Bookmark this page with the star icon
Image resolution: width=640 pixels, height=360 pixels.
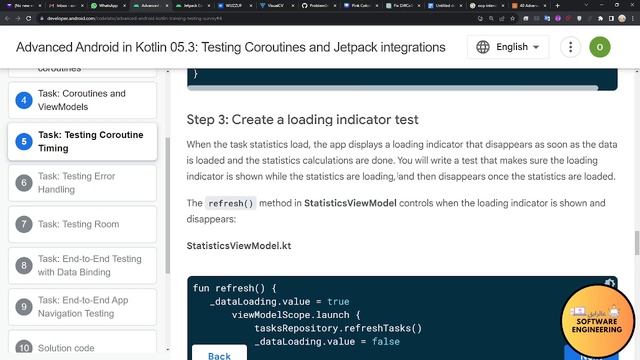(x=513, y=18)
